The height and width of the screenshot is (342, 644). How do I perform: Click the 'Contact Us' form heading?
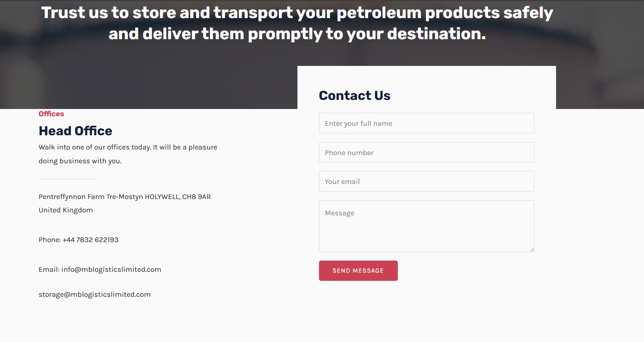(x=354, y=96)
